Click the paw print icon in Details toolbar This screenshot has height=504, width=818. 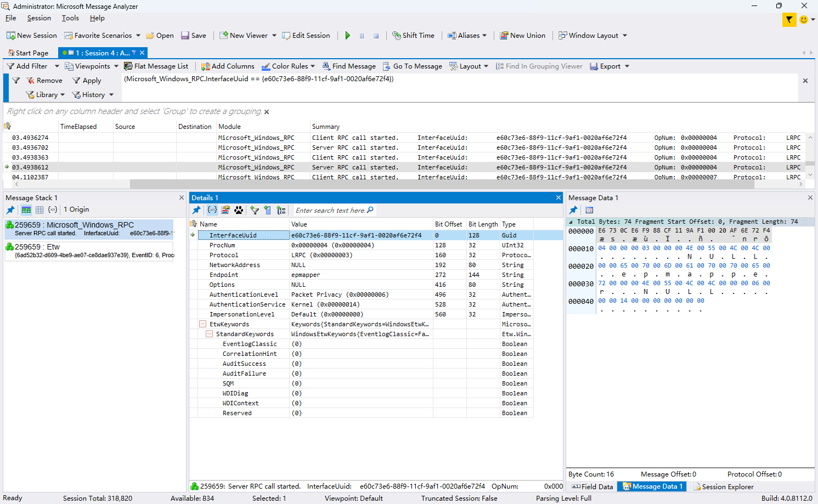coord(239,210)
